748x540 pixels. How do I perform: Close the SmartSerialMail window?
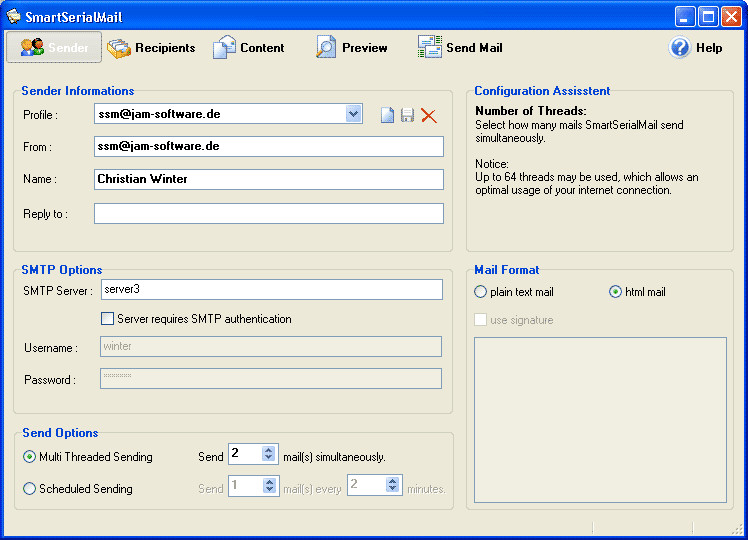731,17
